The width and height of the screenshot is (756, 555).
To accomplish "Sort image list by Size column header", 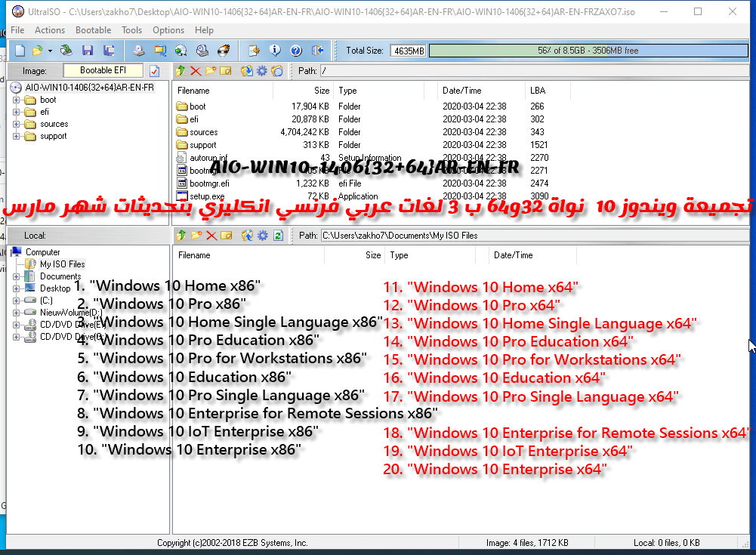I will [303, 91].
